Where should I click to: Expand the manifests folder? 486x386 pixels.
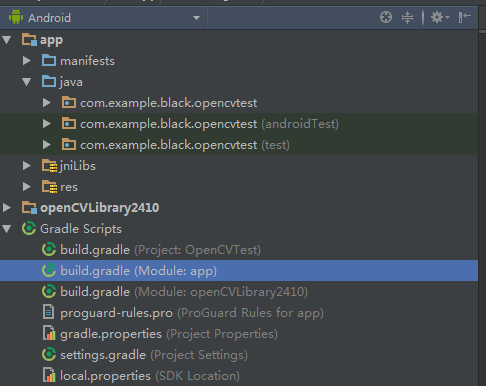(x=27, y=61)
